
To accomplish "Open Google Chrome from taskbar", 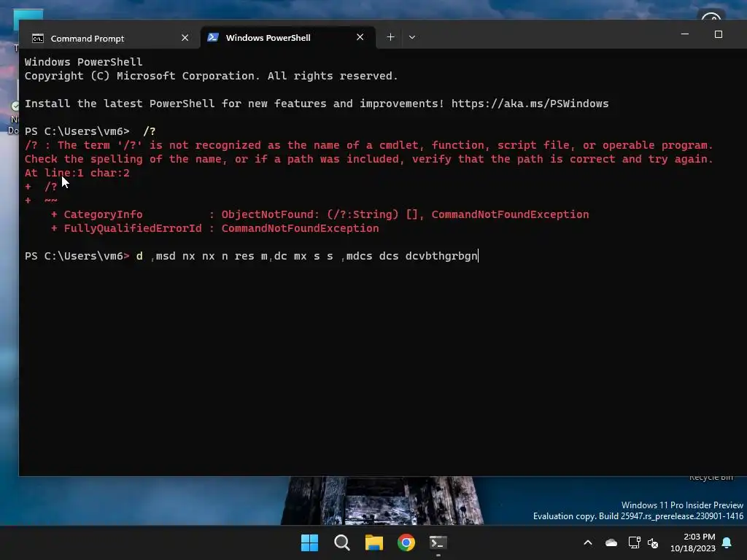I will 406,542.
